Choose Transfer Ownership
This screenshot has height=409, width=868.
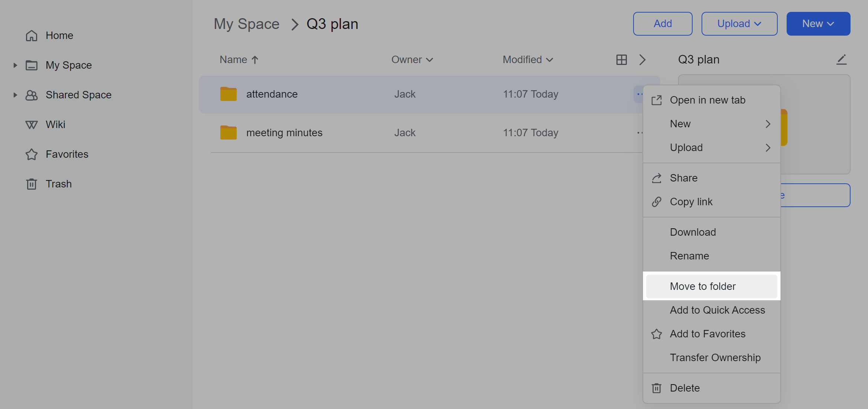715,357
